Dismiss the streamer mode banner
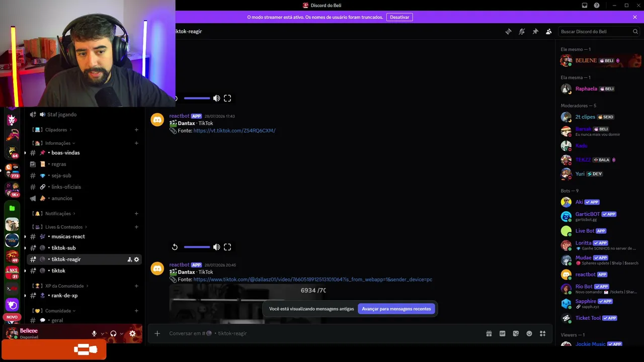 point(635,17)
